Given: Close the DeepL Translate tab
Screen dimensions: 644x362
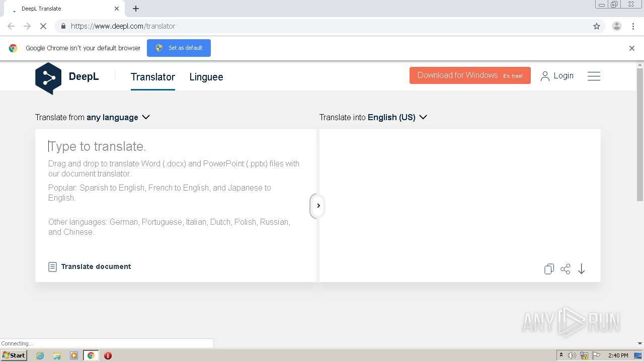Looking at the screenshot, I should coord(117,9).
